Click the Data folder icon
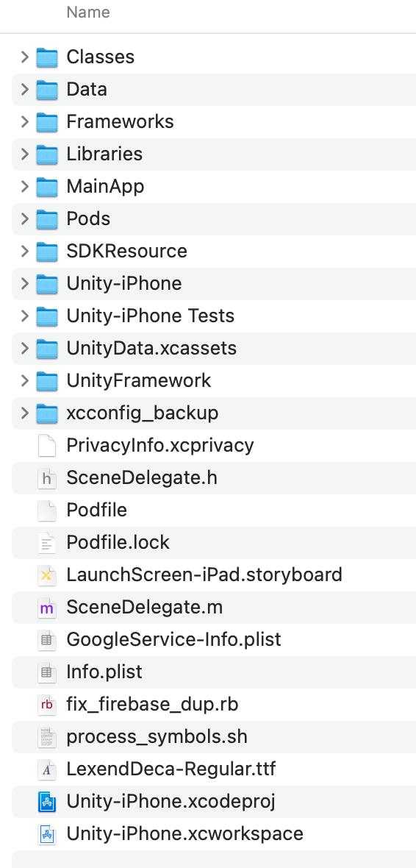416x868 pixels. tap(47, 90)
